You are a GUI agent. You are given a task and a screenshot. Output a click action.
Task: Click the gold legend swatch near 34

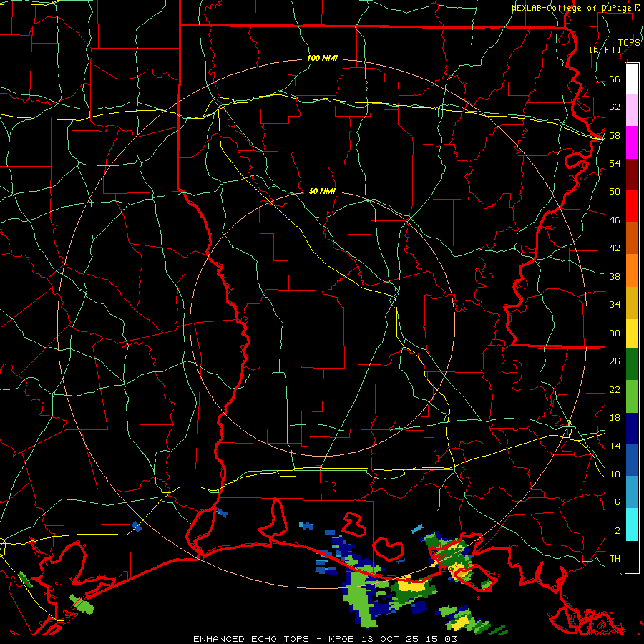(x=632, y=303)
